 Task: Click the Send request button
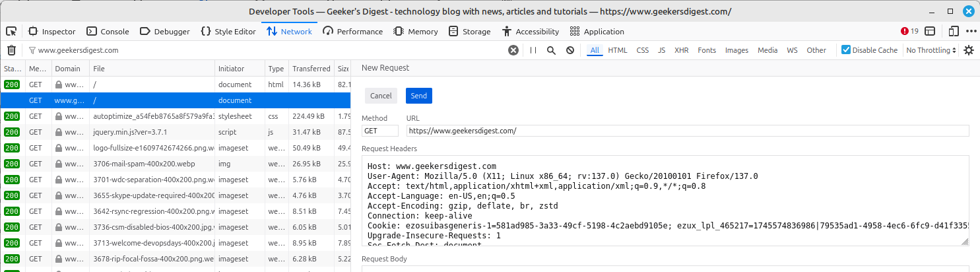(418, 96)
